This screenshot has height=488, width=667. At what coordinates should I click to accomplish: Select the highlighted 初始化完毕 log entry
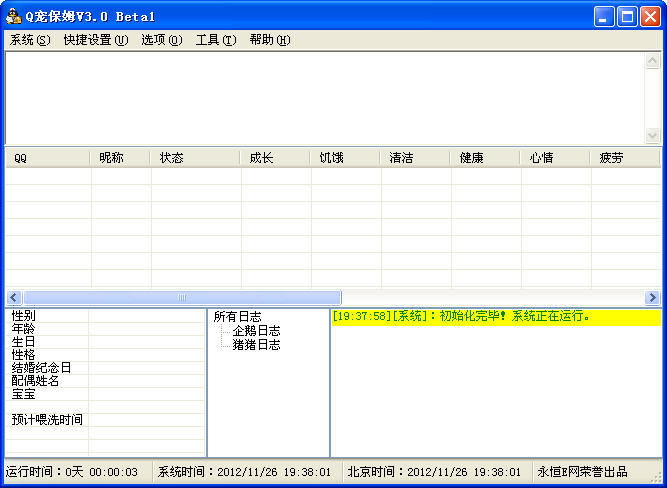[462, 317]
